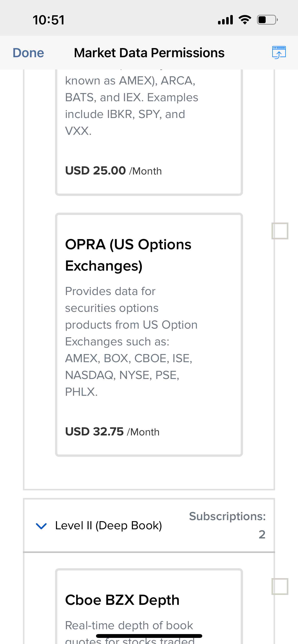298x644 pixels.
Task: Tap the 10:51 clock in the status bar
Action: [x=49, y=20]
